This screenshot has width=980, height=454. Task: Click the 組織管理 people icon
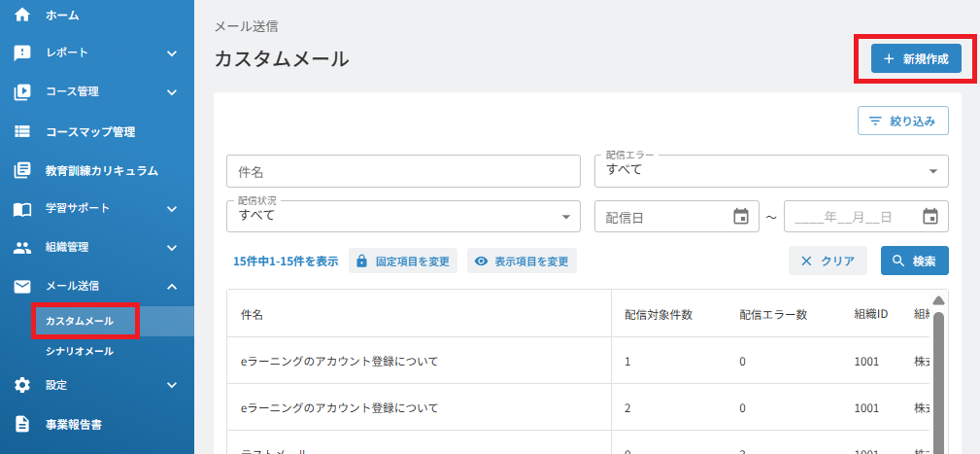pos(22,248)
